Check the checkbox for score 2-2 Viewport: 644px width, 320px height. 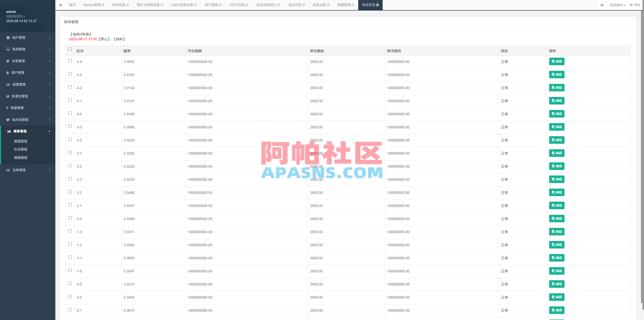(x=70, y=192)
